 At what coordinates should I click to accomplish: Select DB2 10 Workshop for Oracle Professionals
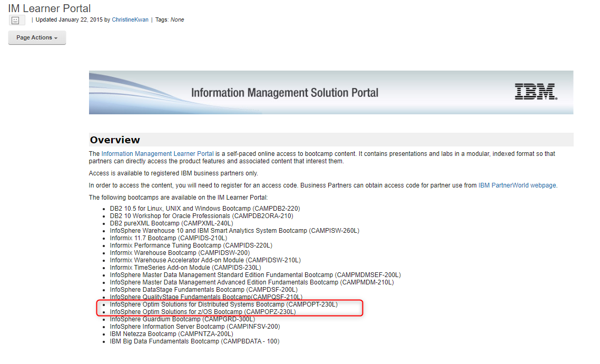point(202,216)
